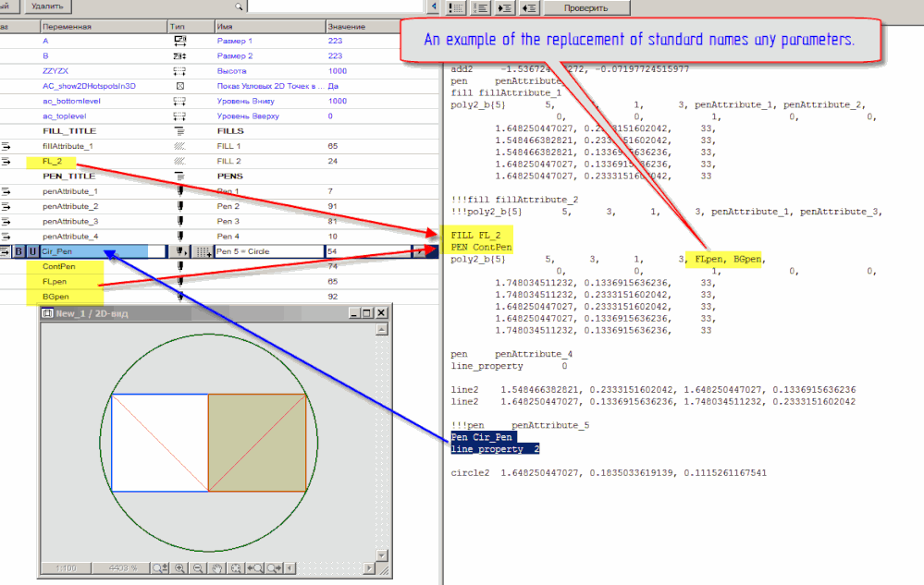Click the array grid icon in Cir_Pen row
Viewport: 924px width, 585px height.
[203, 252]
